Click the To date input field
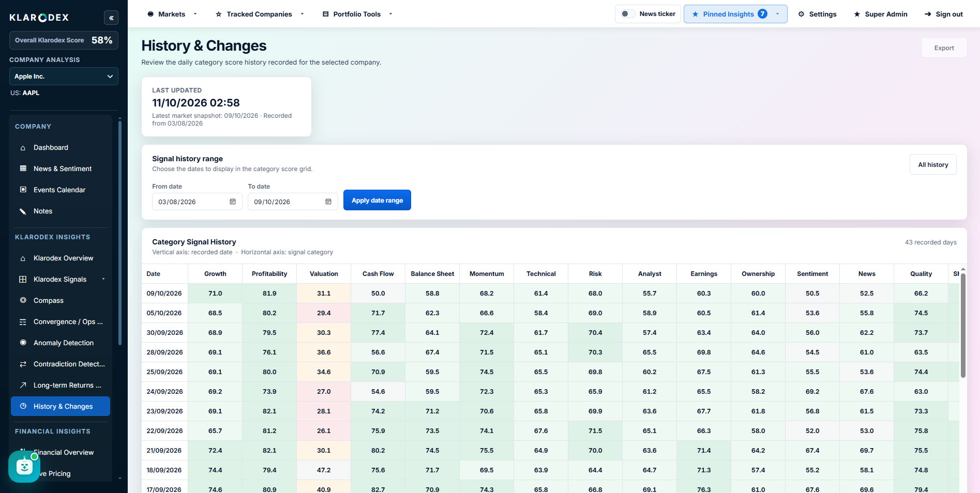 coord(293,202)
